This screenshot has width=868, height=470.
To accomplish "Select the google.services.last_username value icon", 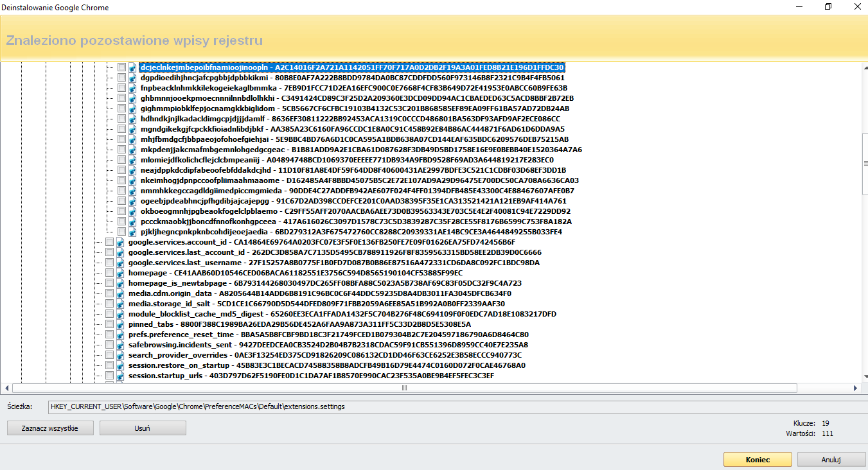I will coord(120,263).
